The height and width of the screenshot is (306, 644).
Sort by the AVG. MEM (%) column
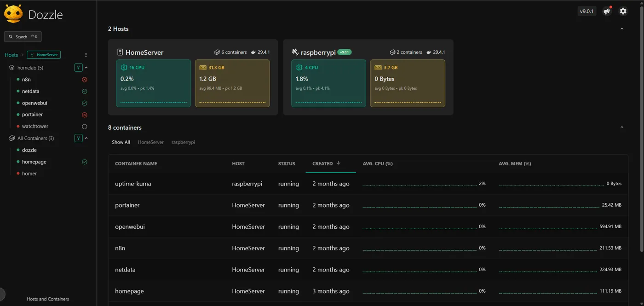coord(515,163)
